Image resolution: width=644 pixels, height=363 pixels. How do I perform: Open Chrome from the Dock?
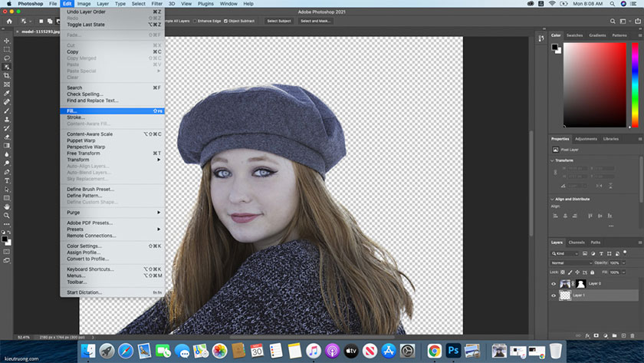[x=434, y=351]
